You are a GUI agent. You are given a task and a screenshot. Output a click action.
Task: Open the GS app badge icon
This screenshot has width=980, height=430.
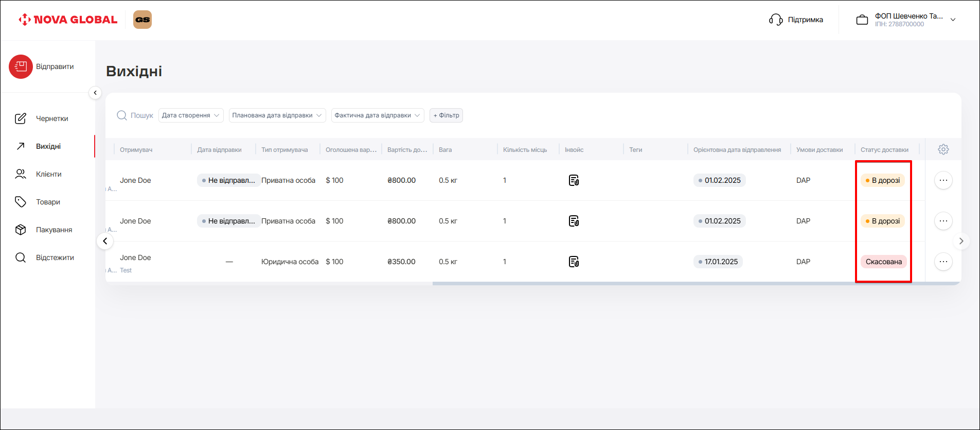(x=142, y=20)
